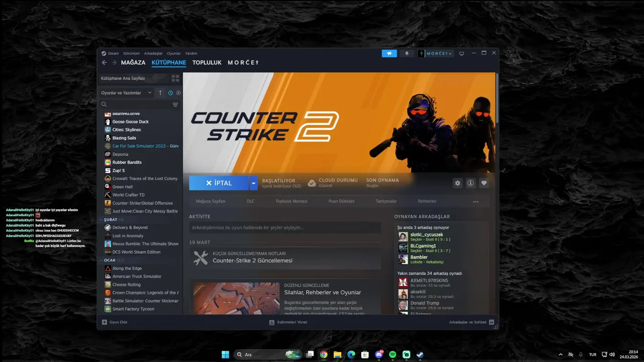The height and width of the screenshot is (362, 644).
Task: Click the Cities: Skylines game icon
Action: click(108, 130)
